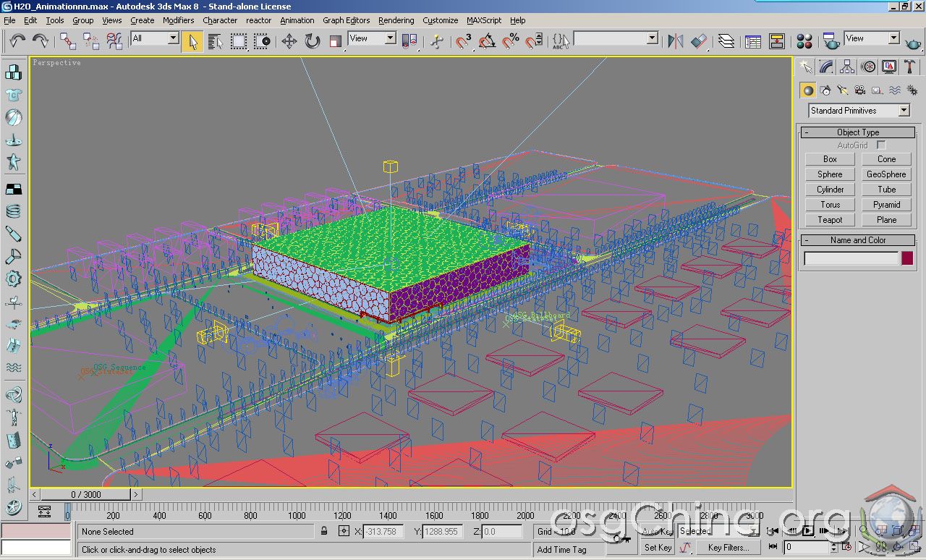This screenshot has width=926, height=560.
Task: Click the Play Animation button
Action: [808, 531]
